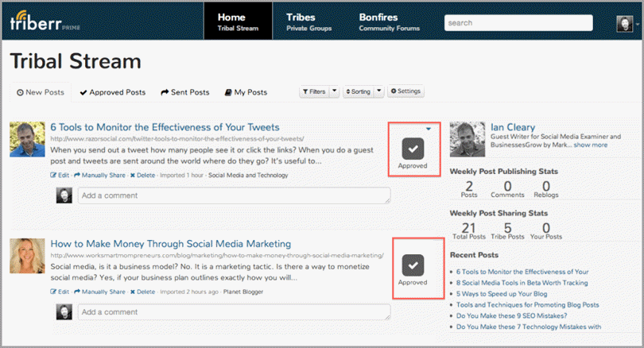This screenshot has height=348, width=644.
Task: Open Ian Cleary's profile name link
Action: click(x=513, y=127)
